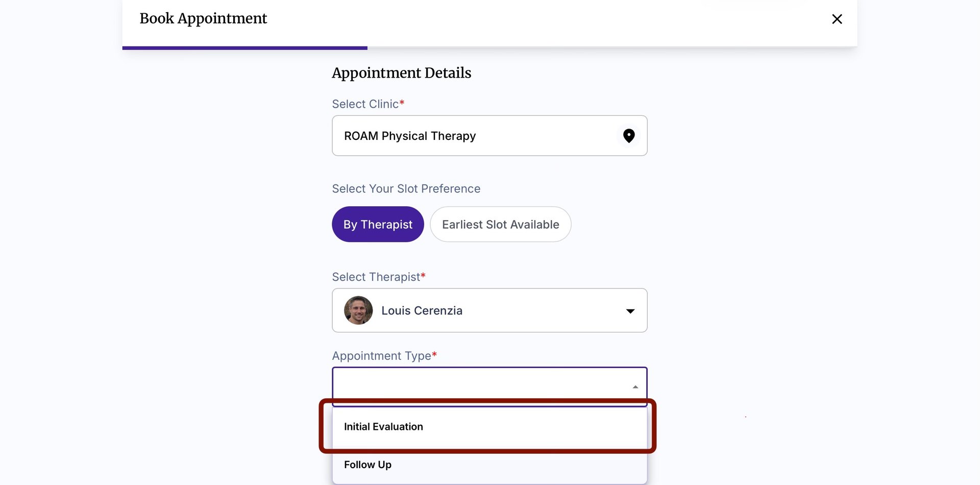Click the Select Your Slot Preference label
The image size is (980, 485).
[406, 189]
